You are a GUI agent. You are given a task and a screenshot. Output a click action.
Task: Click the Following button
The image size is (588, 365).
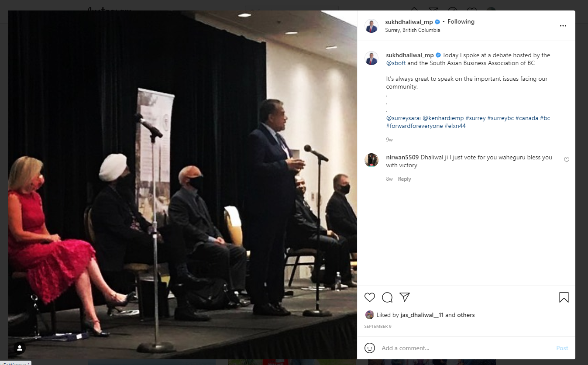coord(461,21)
